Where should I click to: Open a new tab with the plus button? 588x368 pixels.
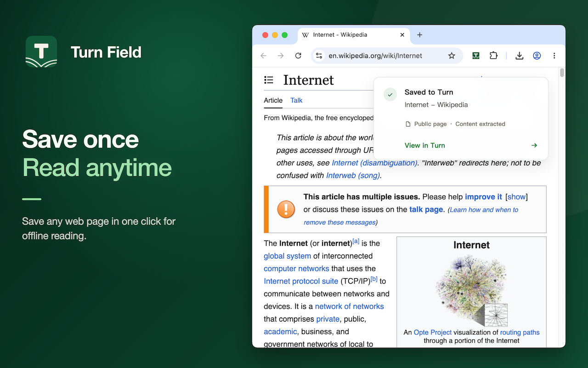(x=419, y=35)
